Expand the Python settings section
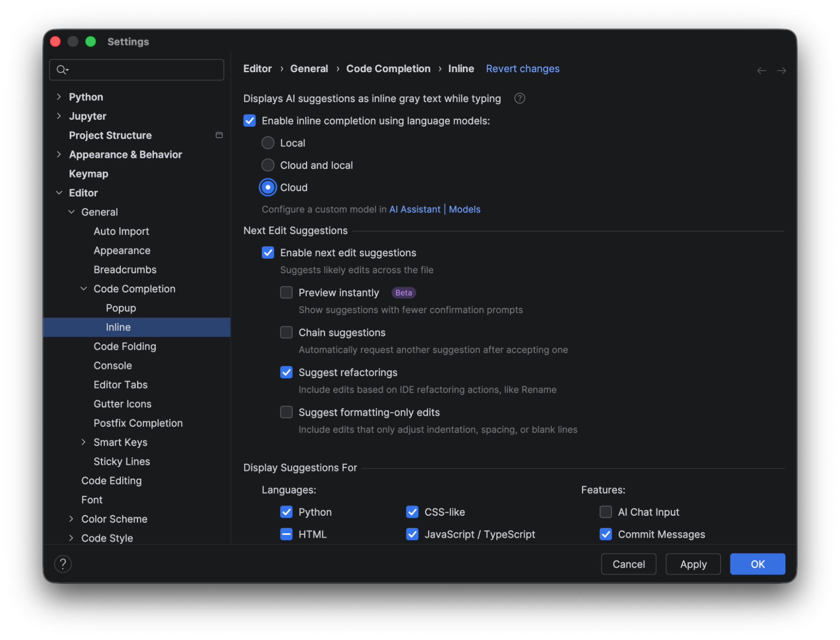This screenshot has height=640, width=840. pyautogui.click(x=59, y=97)
